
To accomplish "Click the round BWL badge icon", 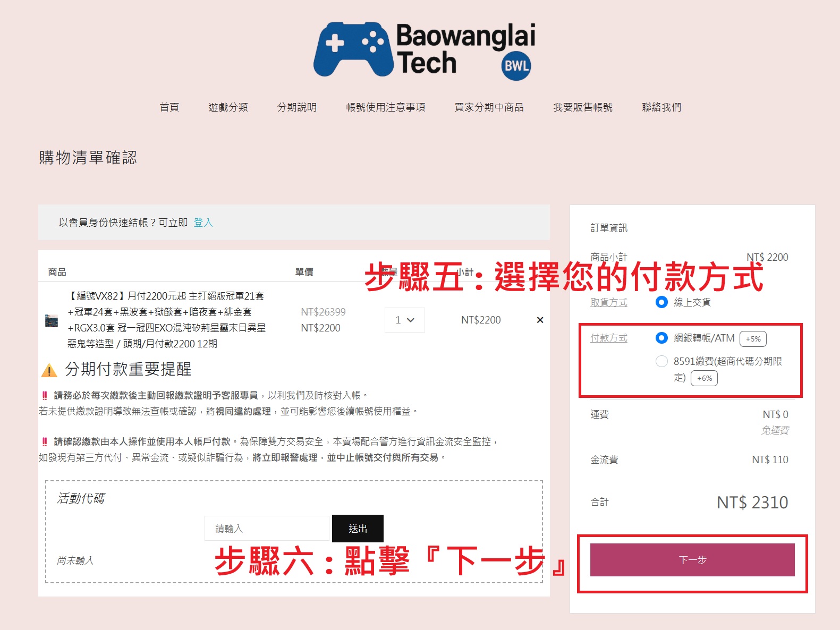I will 516,66.
